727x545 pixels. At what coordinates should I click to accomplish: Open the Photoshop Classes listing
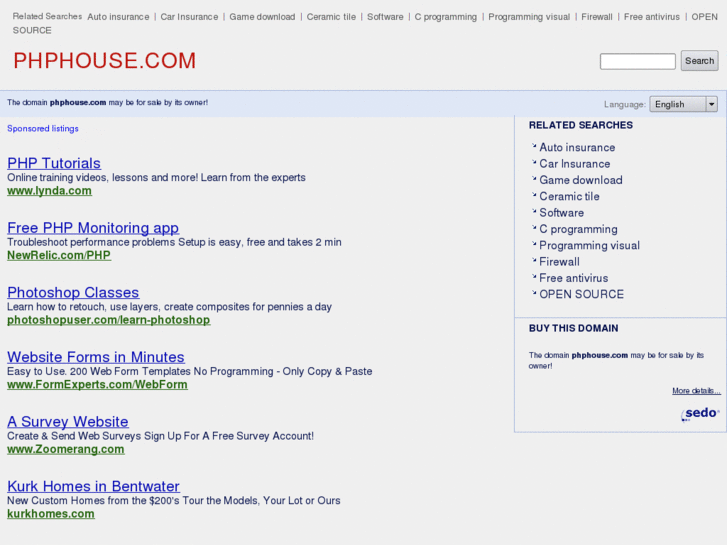pyautogui.click(x=73, y=292)
